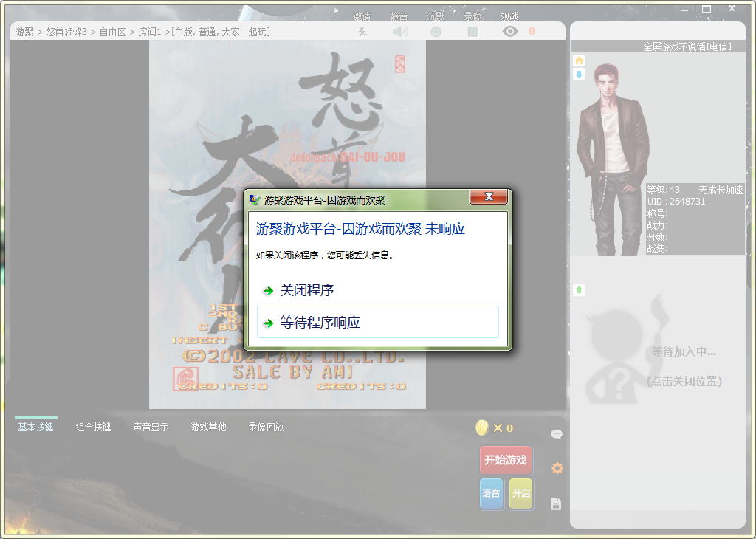Click the blue down arrow icon beside avatar
Screen dimensions: 756x539
pos(579,75)
